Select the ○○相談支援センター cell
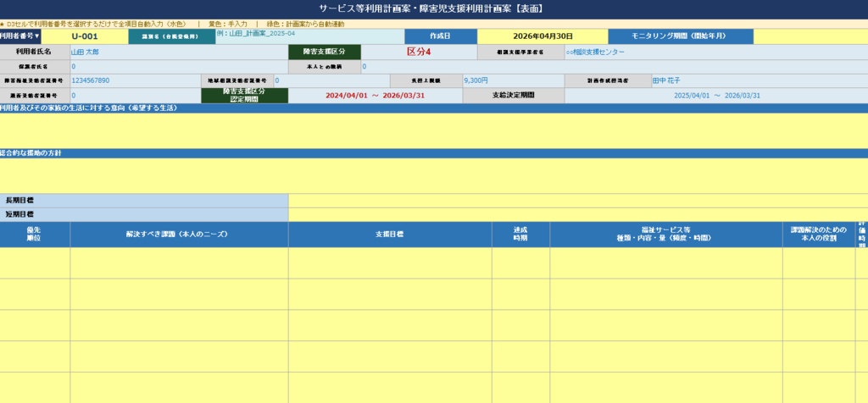 click(715, 52)
